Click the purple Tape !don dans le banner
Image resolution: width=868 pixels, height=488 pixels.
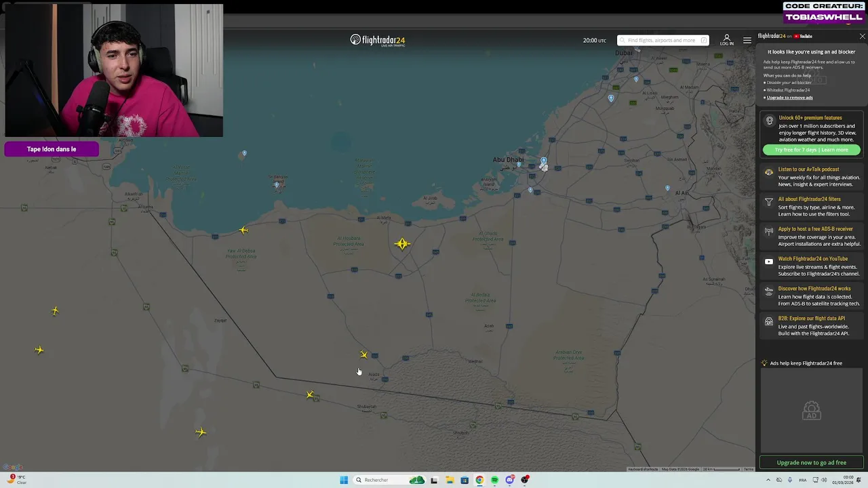(x=52, y=149)
